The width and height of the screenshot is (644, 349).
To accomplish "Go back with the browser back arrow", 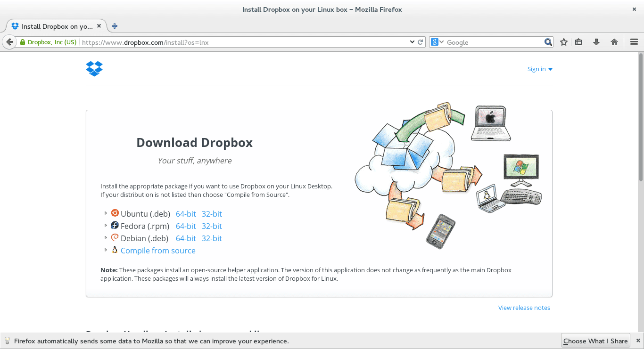I will [9, 42].
